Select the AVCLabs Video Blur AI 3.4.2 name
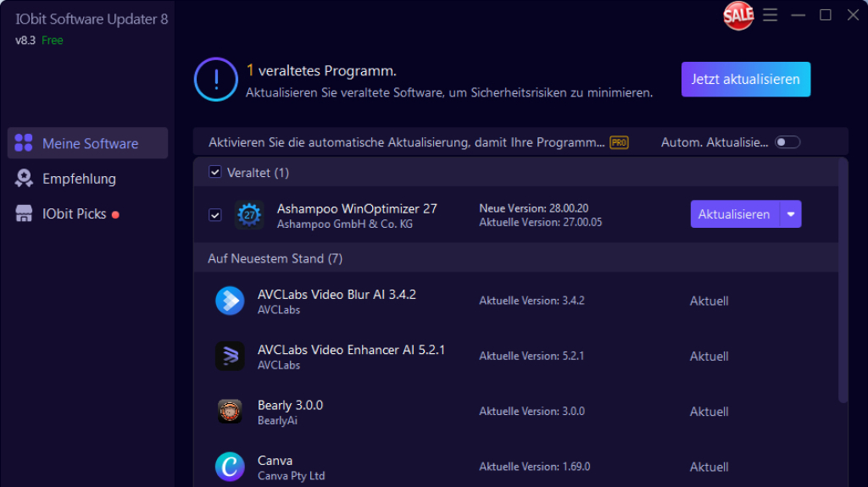 (337, 295)
